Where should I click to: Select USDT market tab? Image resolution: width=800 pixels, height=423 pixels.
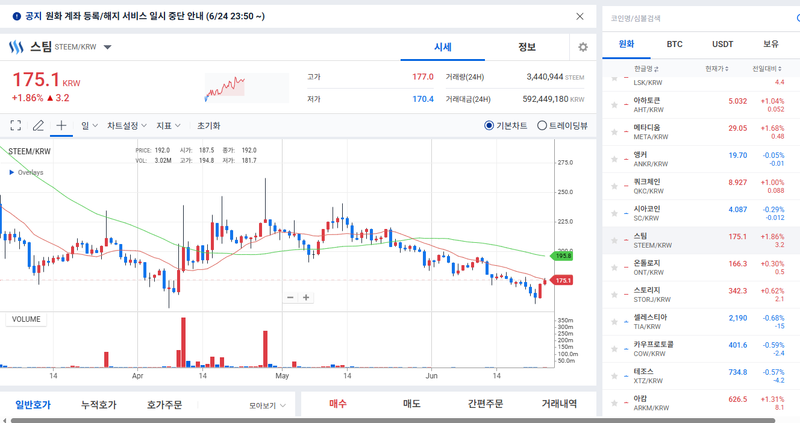(x=722, y=44)
